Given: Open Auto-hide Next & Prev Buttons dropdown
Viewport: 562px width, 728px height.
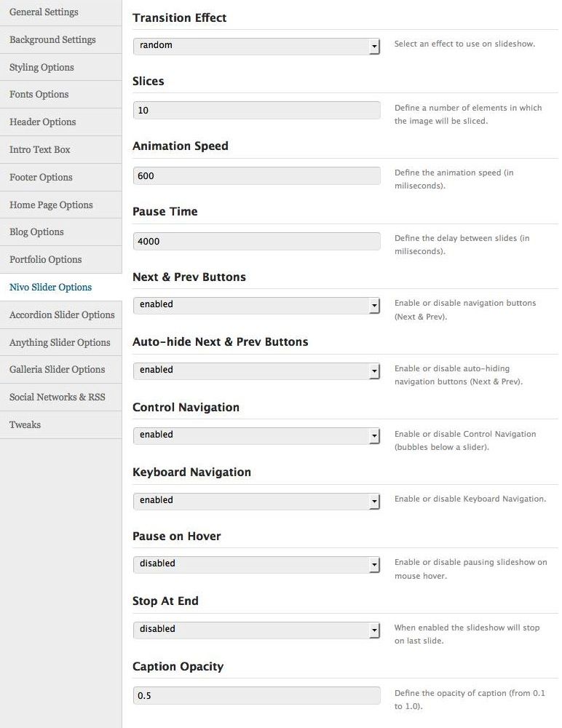Looking at the screenshot, I should click(x=256, y=371).
